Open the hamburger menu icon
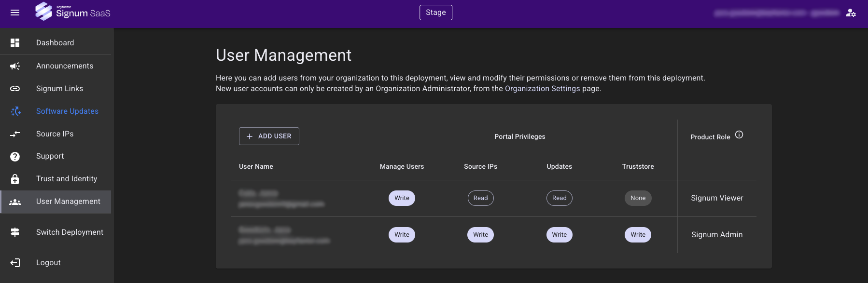 (15, 13)
